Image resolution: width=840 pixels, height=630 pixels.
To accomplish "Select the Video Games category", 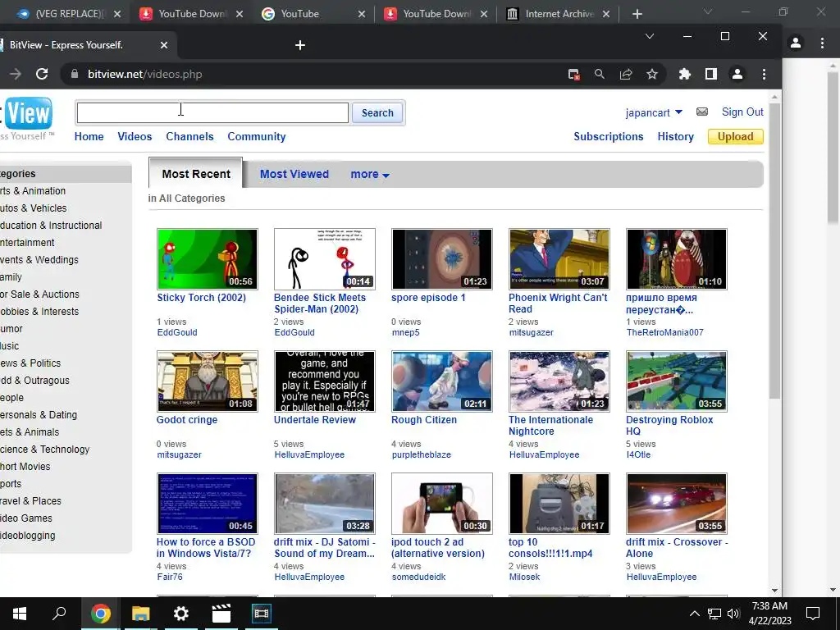I will [26, 518].
